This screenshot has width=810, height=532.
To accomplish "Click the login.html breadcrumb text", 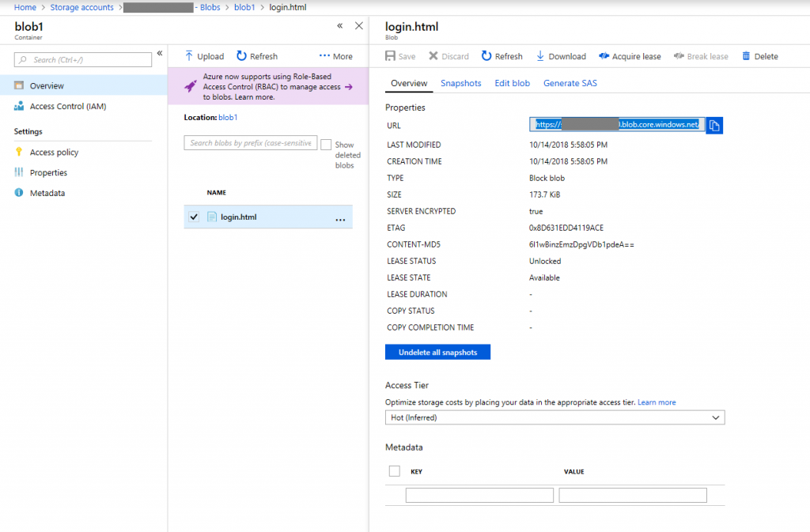I will coord(288,7).
